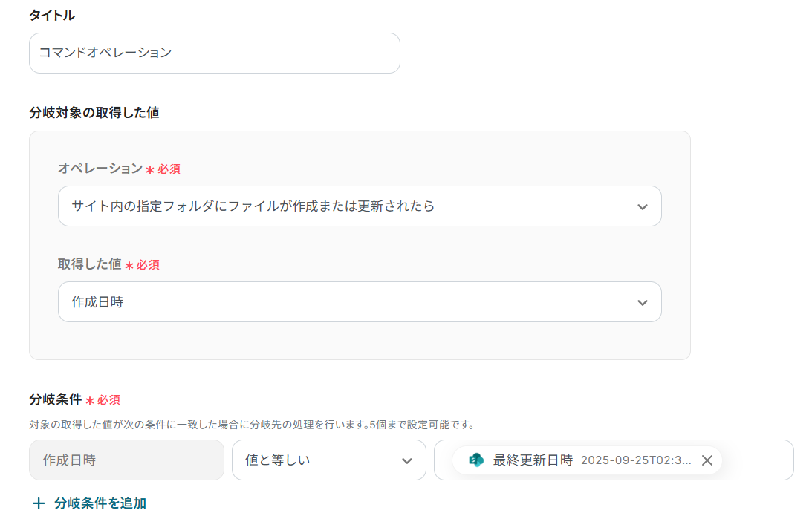Remove the 最終更新日時 chip with its X
Viewport: 812px width, 519px height.
707,460
